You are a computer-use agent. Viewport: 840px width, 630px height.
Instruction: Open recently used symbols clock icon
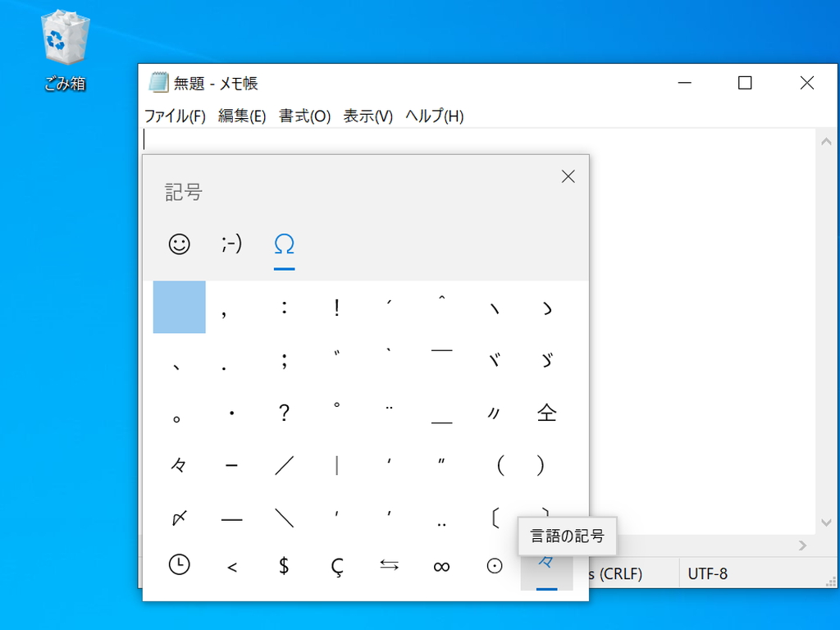pyautogui.click(x=179, y=564)
